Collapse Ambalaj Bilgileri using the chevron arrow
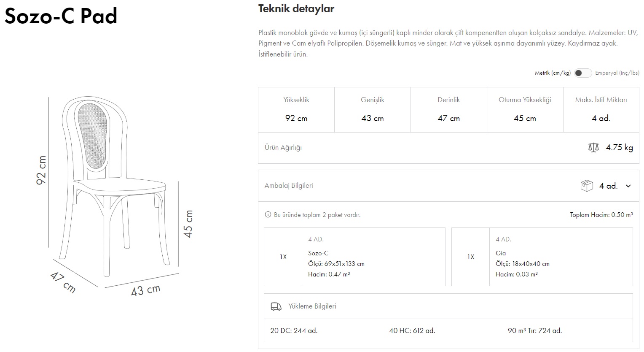The width and height of the screenshot is (644, 352). [x=628, y=186]
